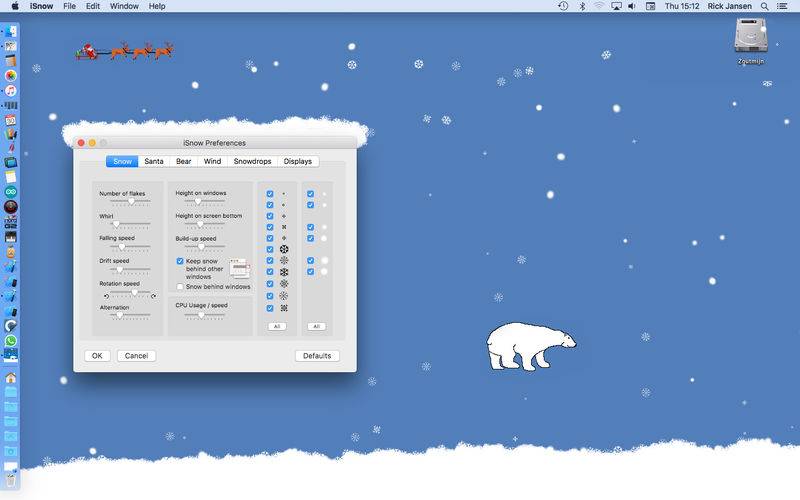Toggle the bold circular snowflake checkbox
This screenshot has height=500, width=800.
coord(270,249)
